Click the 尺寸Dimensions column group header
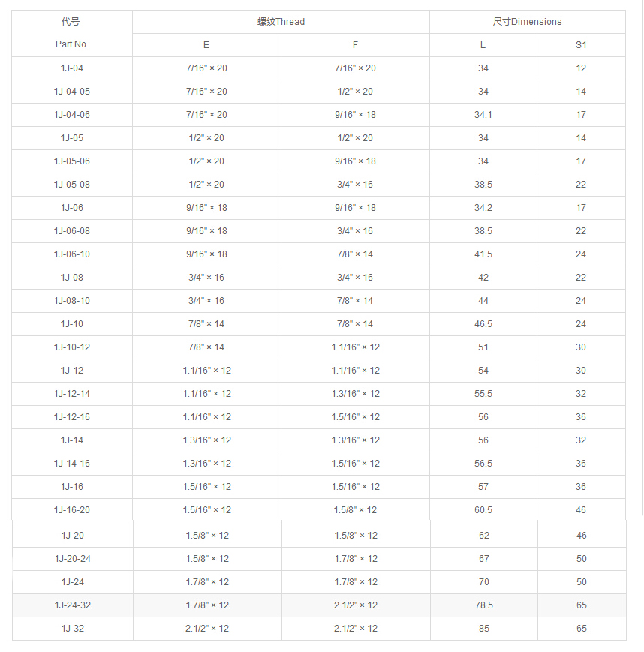 coord(527,22)
